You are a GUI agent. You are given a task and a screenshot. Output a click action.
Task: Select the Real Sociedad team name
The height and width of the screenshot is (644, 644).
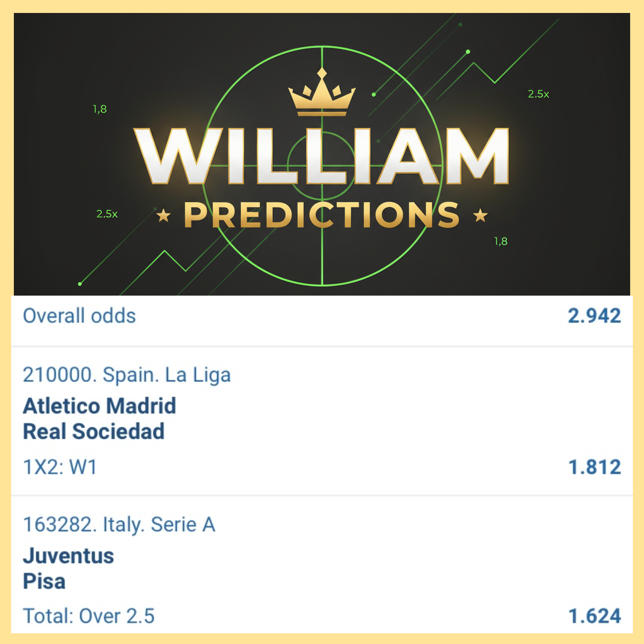pyautogui.click(x=93, y=432)
